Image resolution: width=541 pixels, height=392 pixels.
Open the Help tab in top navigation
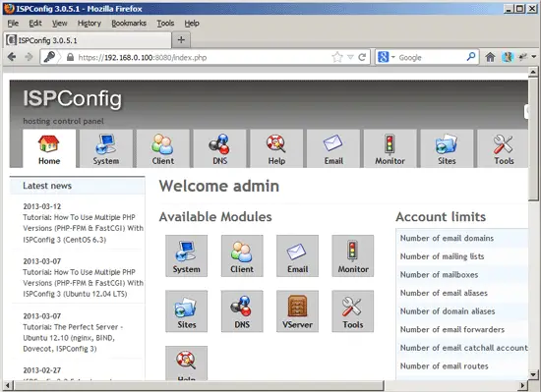(x=276, y=148)
